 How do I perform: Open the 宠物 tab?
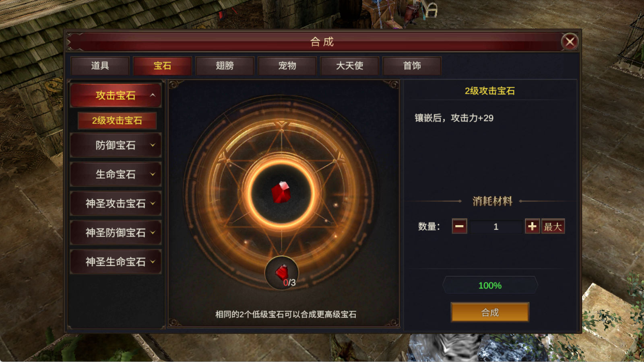coord(287,66)
